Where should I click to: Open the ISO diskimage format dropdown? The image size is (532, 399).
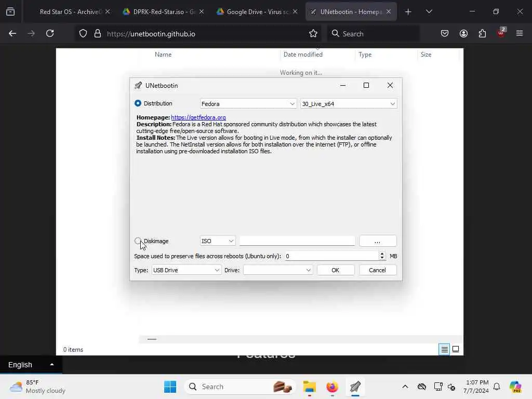[218, 241]
